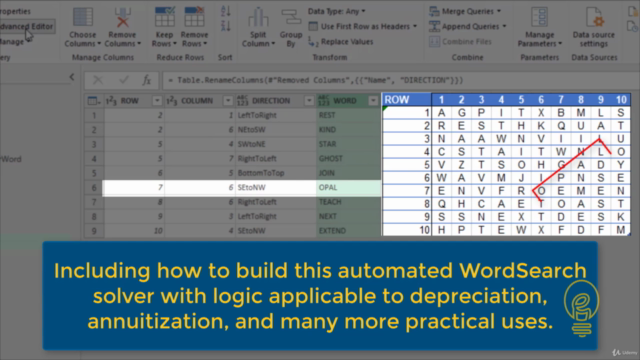Open the COLUMN column filter dropdown
Screen dimensions: 640x360
pos(228,101)
